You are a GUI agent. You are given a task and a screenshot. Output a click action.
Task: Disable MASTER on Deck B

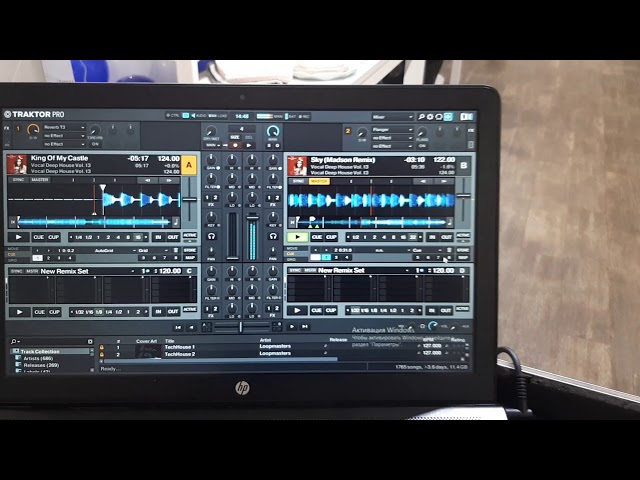tap(319, 181)
